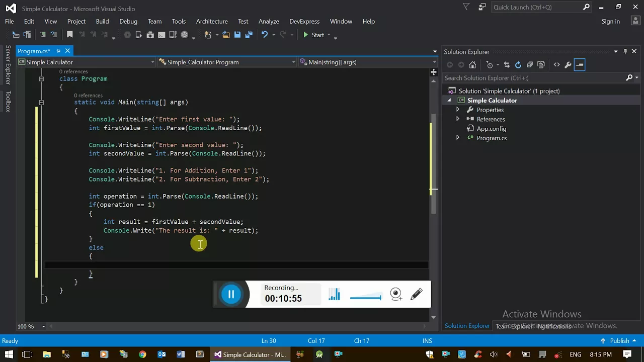Click the recorder audio levels icon
This screenshot has height=362, width=644.
click(335, 295)
